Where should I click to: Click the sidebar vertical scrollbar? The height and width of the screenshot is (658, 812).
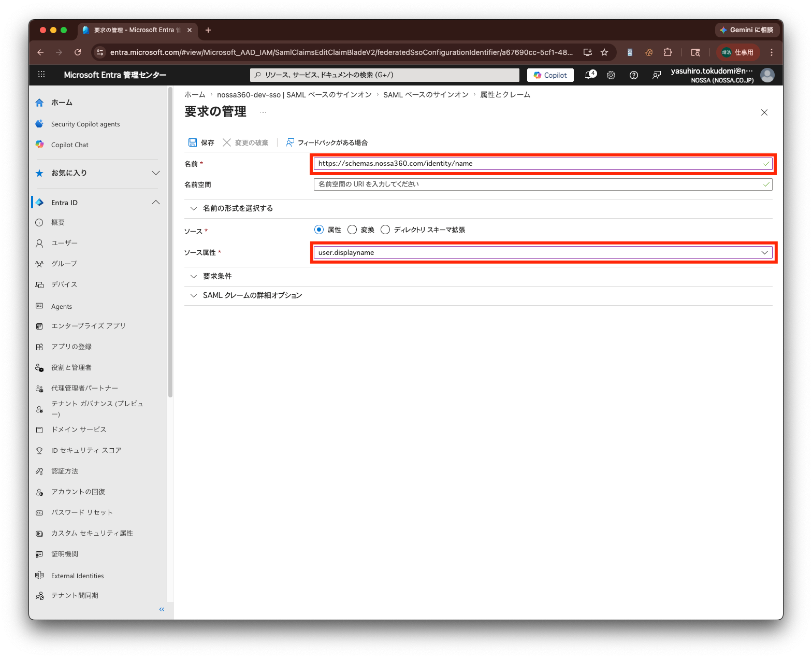[x=170, y=242]
